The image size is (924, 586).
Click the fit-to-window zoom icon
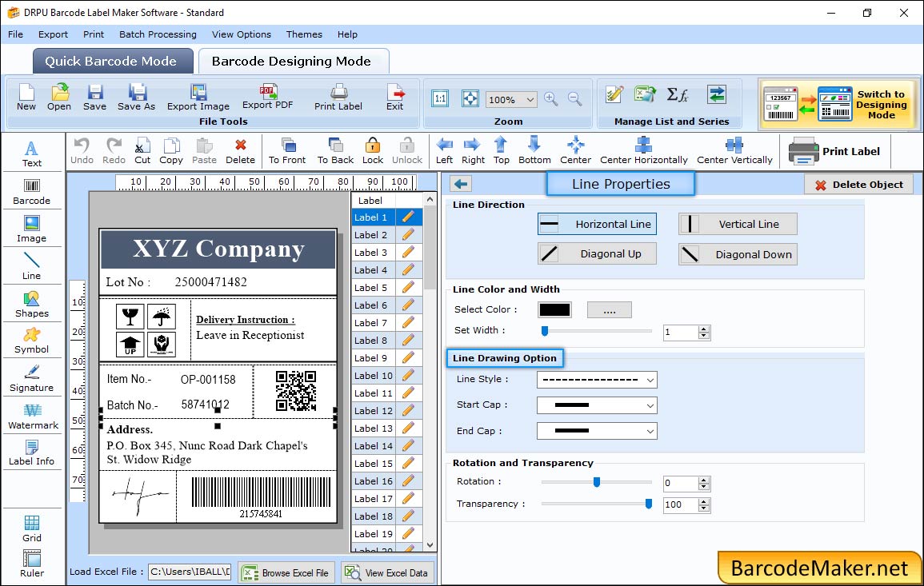point(470,98)
